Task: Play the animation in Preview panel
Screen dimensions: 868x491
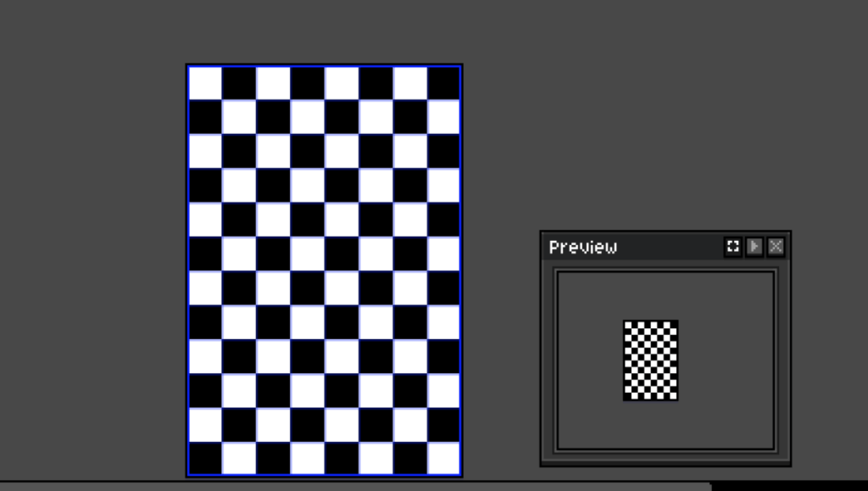Action: (x=754, y=247)
